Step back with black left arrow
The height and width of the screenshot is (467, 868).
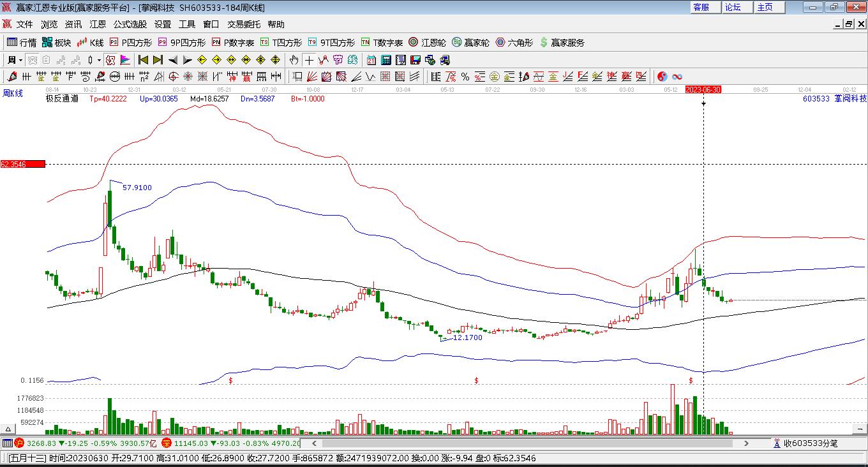point(172,60)
